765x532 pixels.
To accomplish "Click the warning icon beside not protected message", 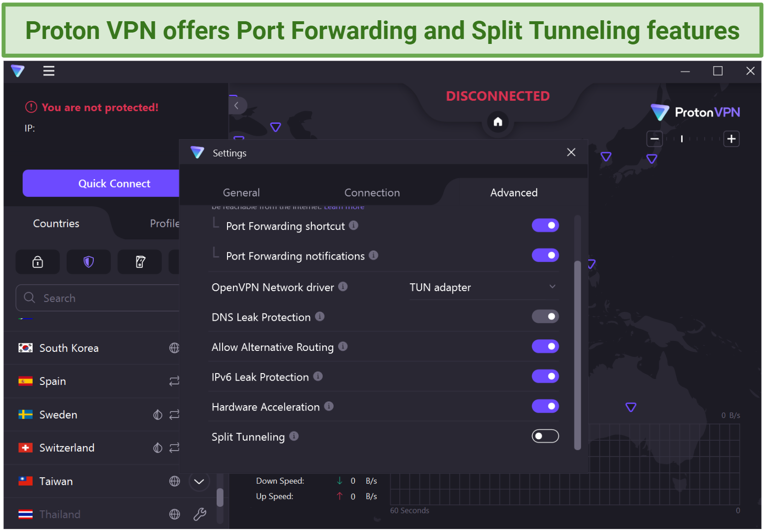I will [x=31, y=107].
